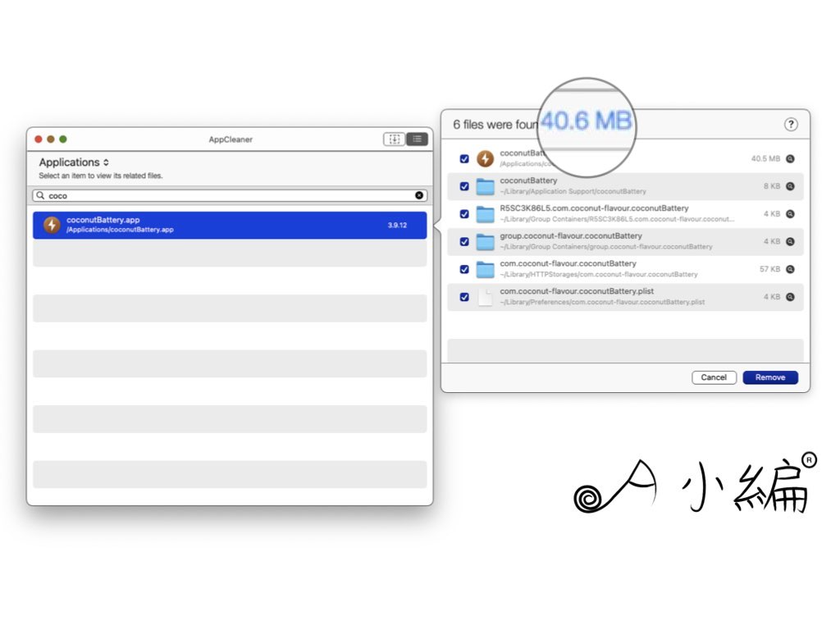Click the ~/Library/Application Support/coconutBattery path

click(x=573, y=192)
